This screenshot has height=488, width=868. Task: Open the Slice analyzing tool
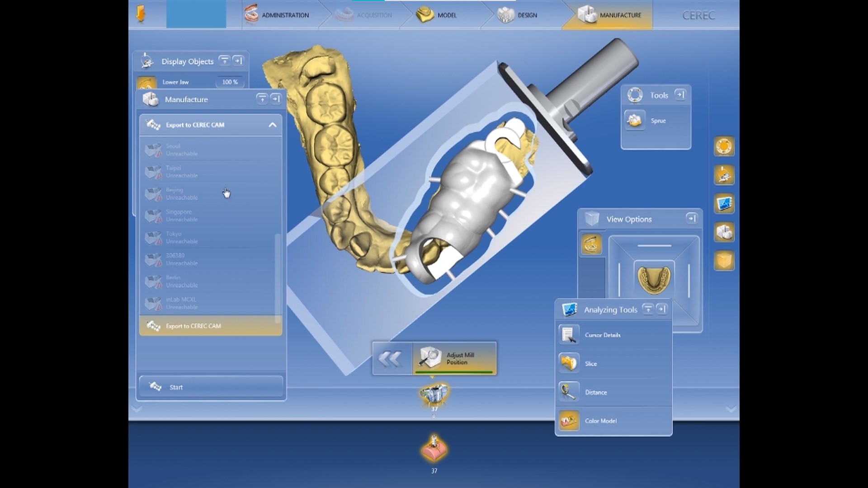coord(569,363)
